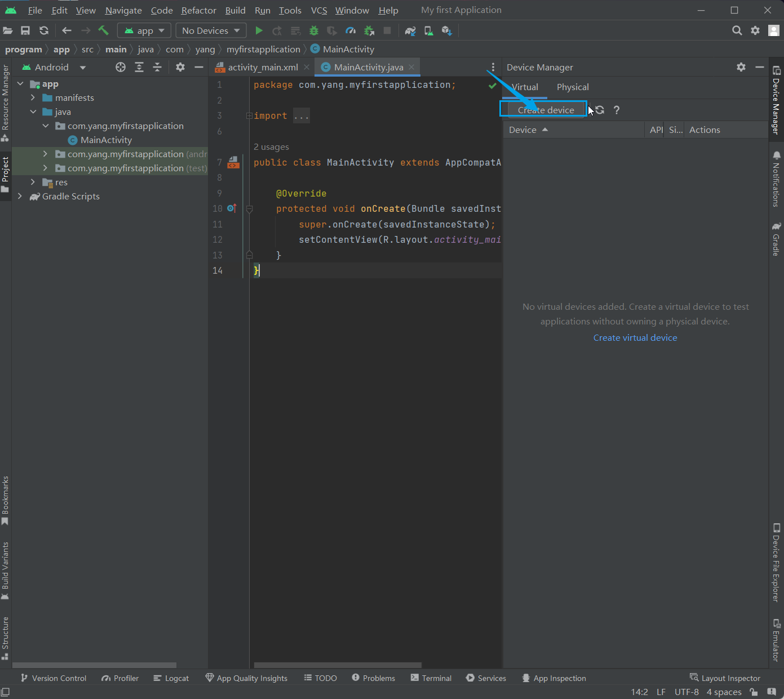Open the Tools menu
This screenshot has height=699, width=784.
point(290,10)
